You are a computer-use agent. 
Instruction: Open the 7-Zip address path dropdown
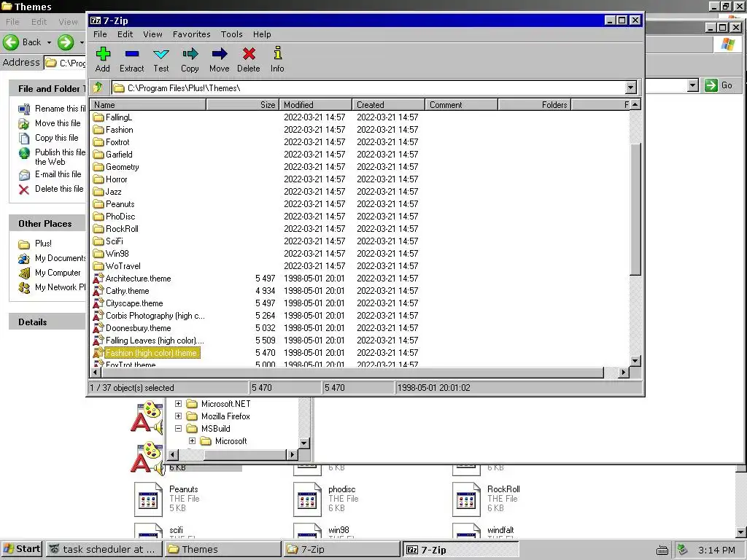pos(631,87)
